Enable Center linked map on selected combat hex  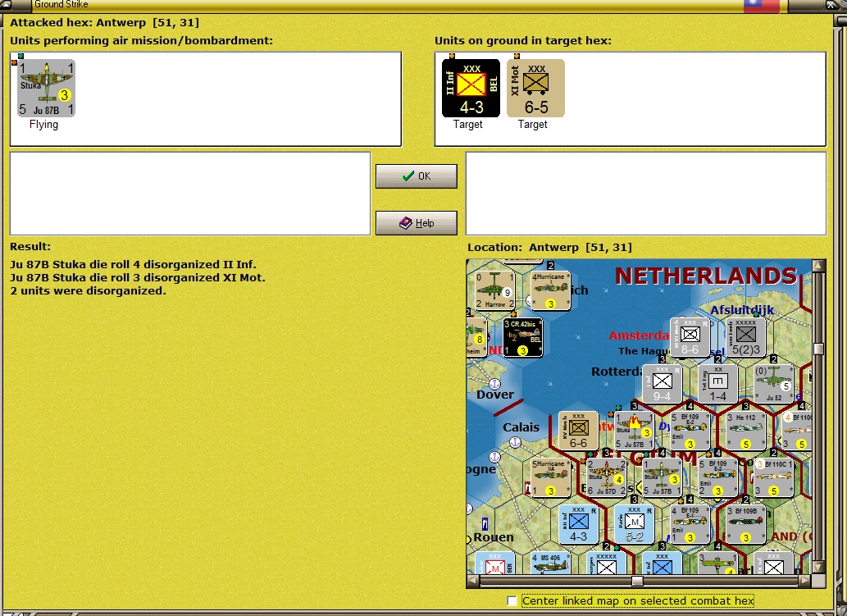[512, 601]
